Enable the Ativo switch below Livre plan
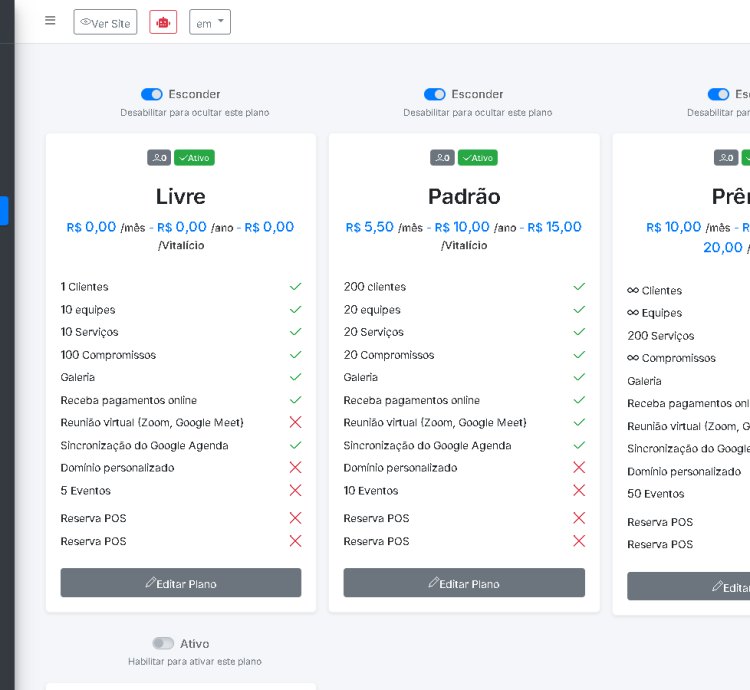 tap(163, 643)
